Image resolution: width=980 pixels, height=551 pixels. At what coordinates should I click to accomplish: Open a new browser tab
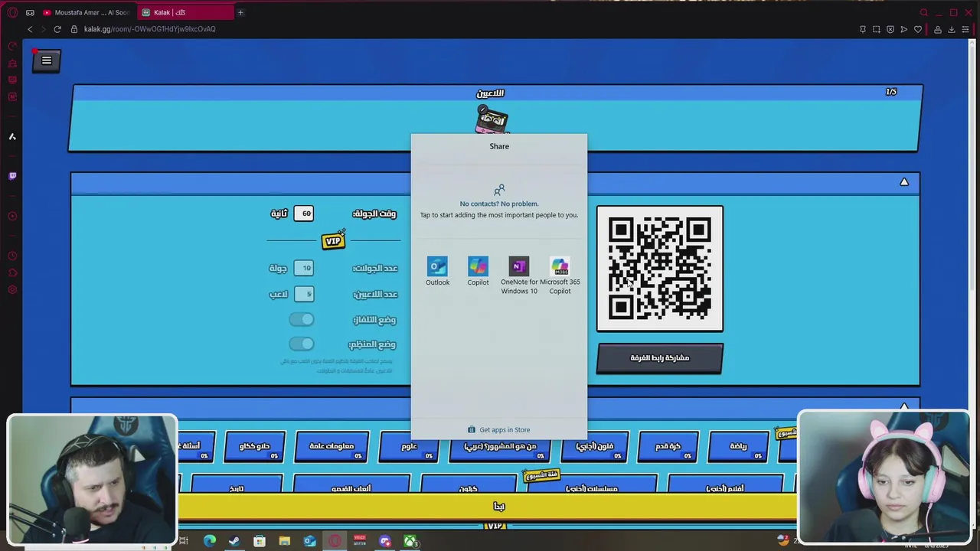240,12
